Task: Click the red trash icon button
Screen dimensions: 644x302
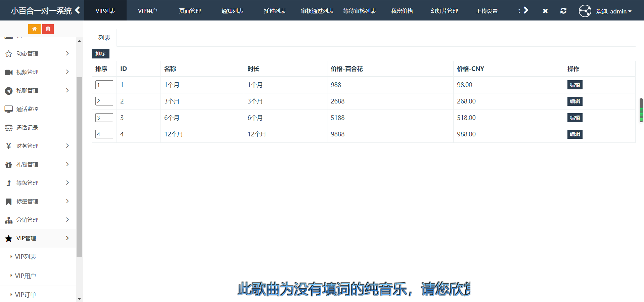Action: click(48, 29)
